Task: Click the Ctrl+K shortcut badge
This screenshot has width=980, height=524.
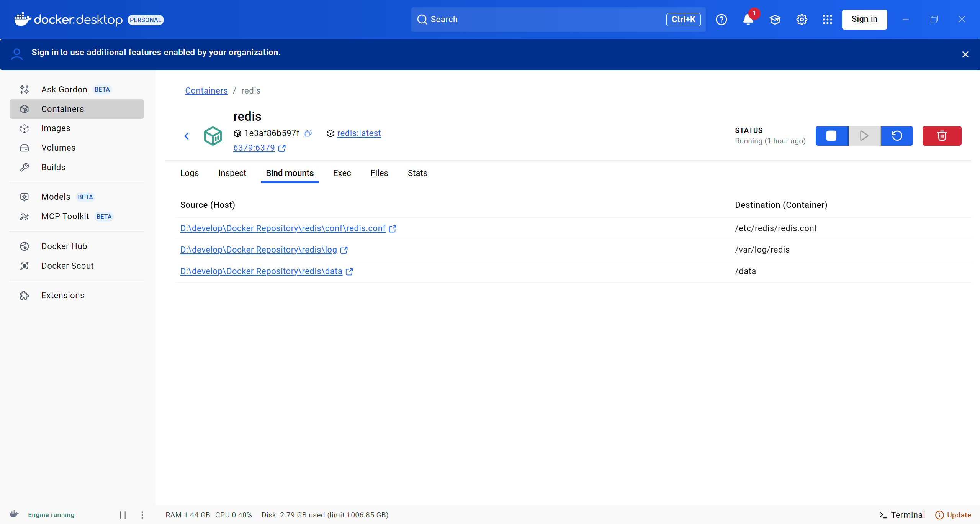Action: tap(683, 20)
